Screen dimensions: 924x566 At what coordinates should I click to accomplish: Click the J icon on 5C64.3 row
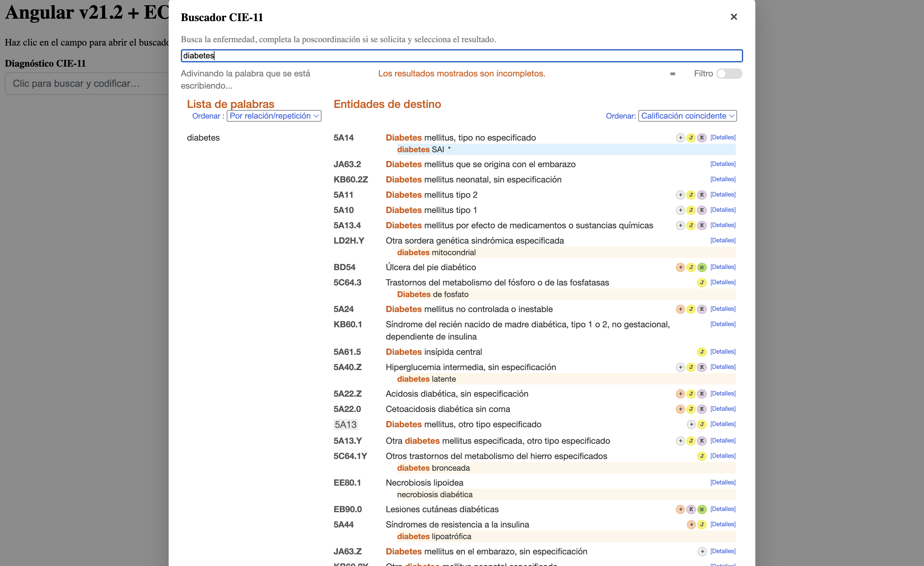pyautogui.click(x=702, y=282)
